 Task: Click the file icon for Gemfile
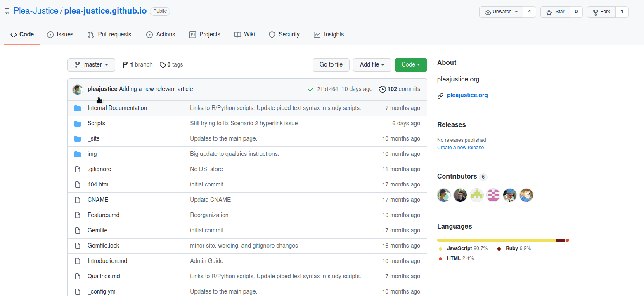(78, 231)
